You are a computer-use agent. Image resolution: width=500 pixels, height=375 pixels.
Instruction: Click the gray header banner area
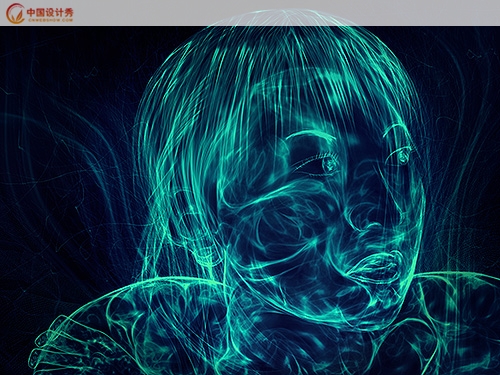pos(250,13)
